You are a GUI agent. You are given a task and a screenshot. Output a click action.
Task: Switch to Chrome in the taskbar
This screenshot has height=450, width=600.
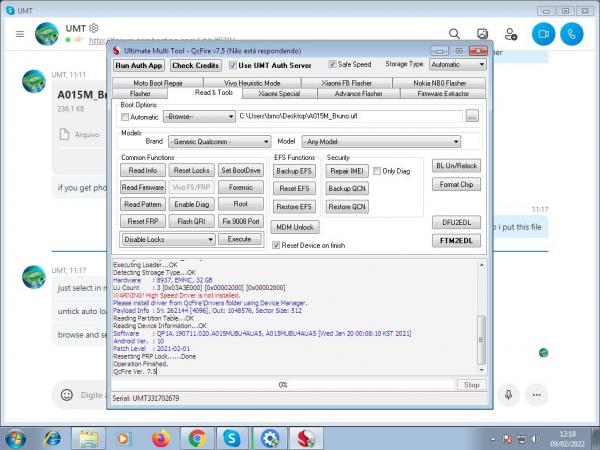click(197, 439)
